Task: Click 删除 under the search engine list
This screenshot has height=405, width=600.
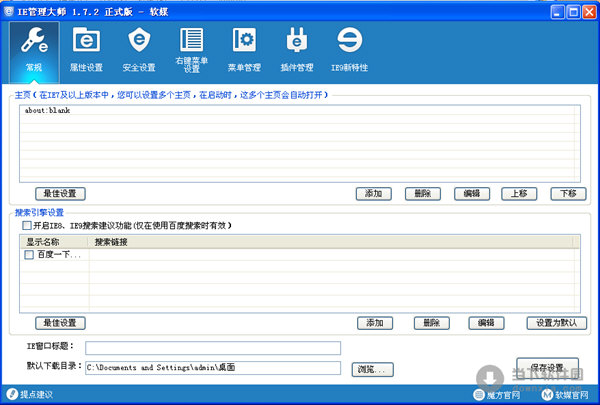Action: [x=432, y=323]
